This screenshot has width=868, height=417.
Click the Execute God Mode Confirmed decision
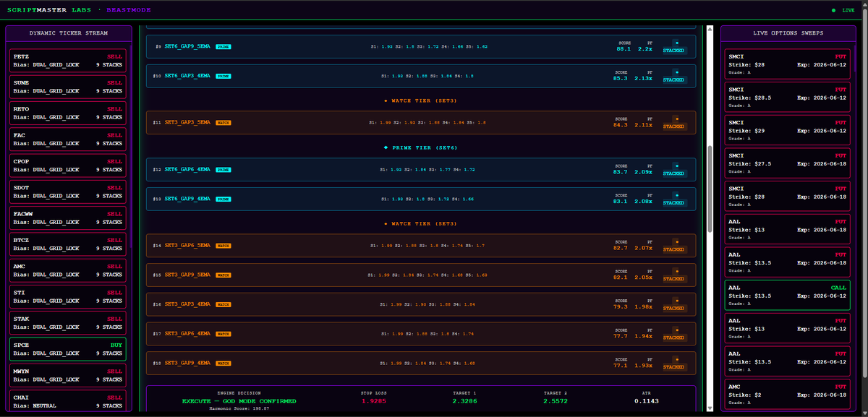tap(239, 400)
